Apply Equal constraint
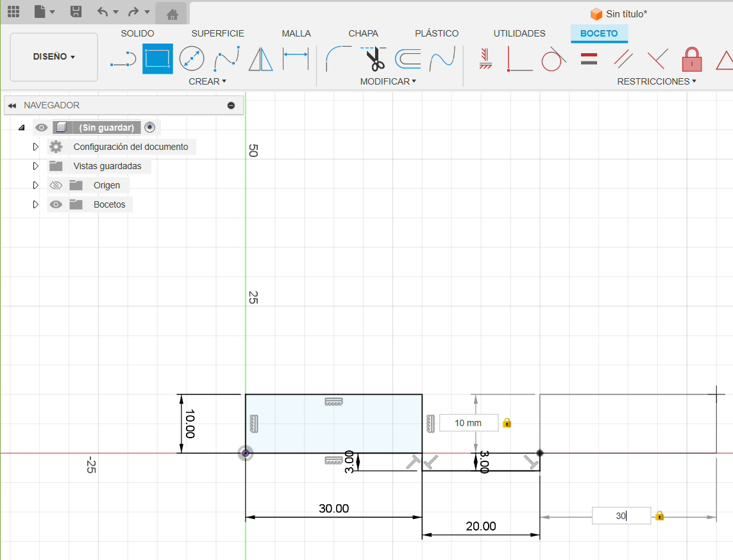 click(589, 59)
